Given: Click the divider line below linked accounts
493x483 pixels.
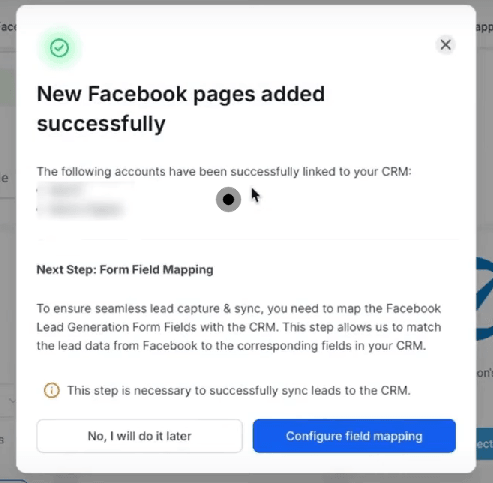Looking at the screenshot, I should 247,239.
